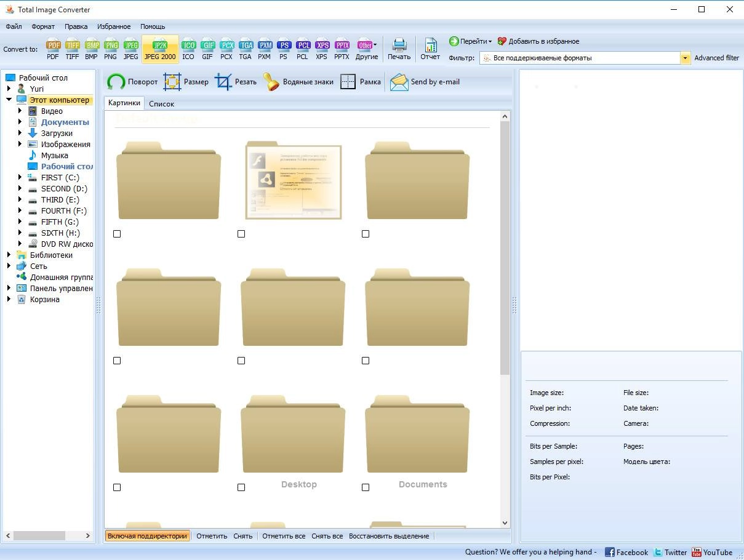Open the Избранное menu

114,26
